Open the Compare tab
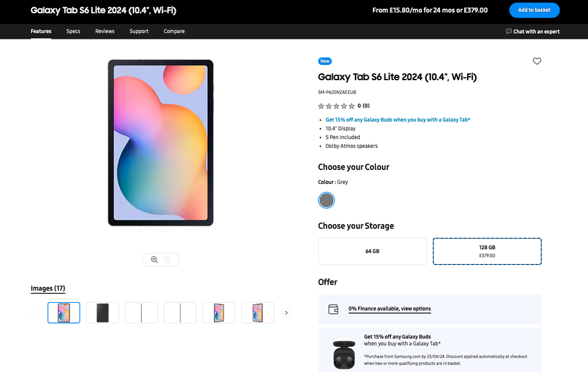 (174, 31)
